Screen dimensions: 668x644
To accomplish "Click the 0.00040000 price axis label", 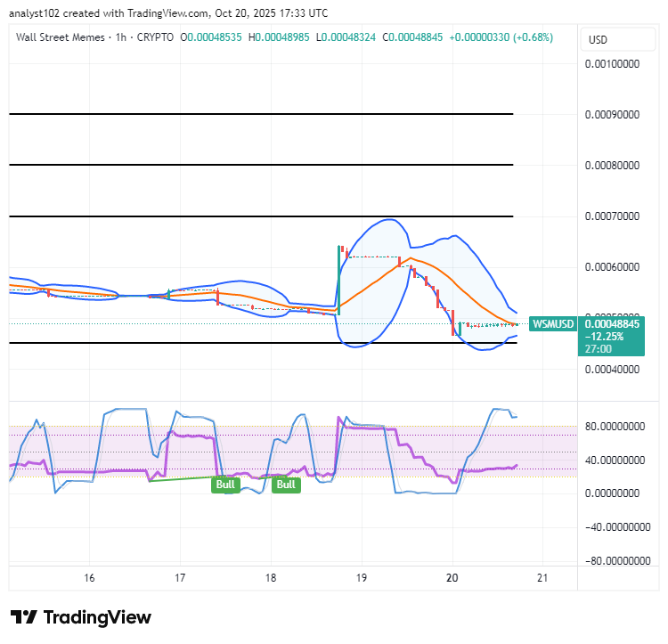I will click(x=612, y=370).
